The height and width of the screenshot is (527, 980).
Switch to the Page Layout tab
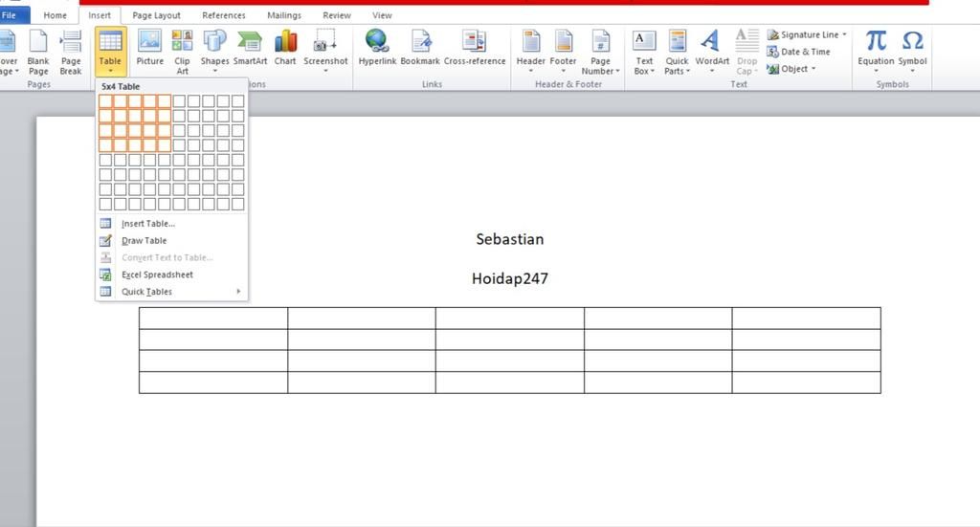(156, 15)
